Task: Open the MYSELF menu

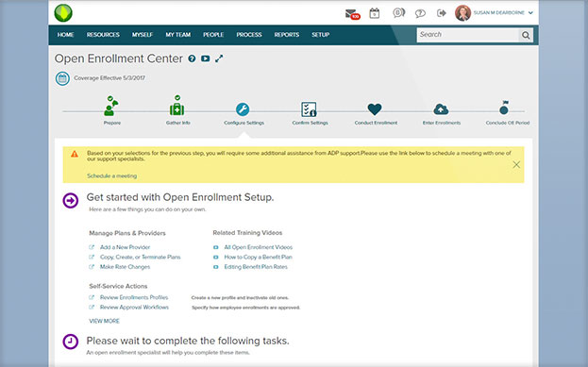Action: pyautogui.click(x=143, y=35)
